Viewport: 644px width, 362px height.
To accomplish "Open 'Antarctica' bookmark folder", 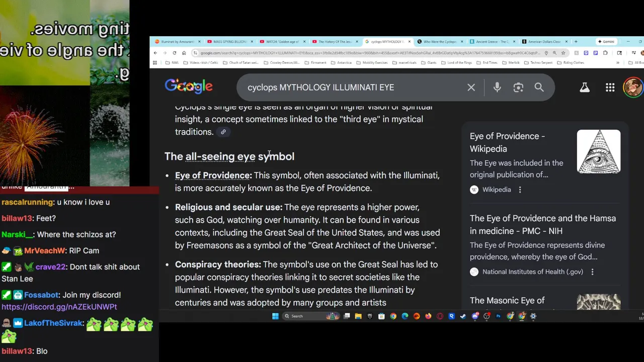I will coord(341,63).
